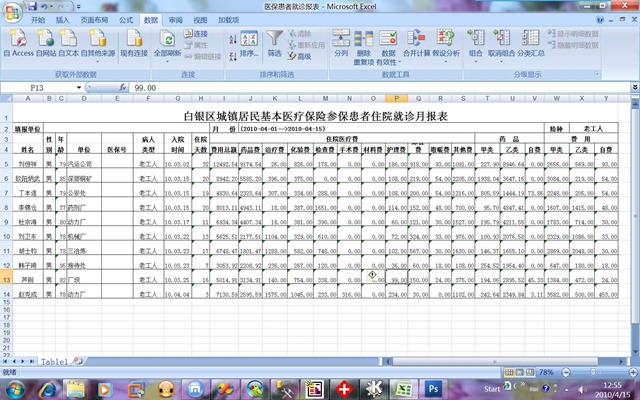The image size is (640, 400).
Task: Open the 页面布局 ribbon tab
Action: 95,19
